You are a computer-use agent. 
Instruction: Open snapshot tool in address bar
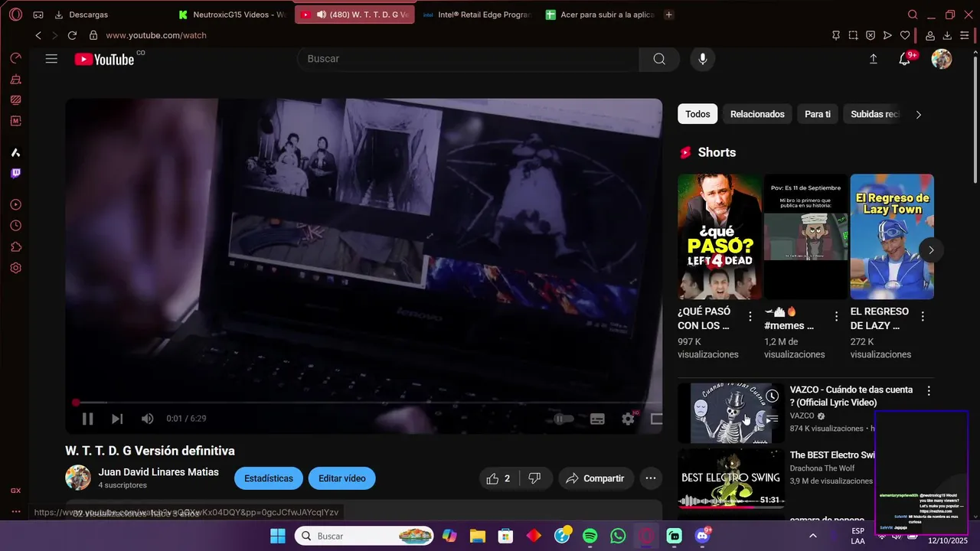click(x=853, y=35)
